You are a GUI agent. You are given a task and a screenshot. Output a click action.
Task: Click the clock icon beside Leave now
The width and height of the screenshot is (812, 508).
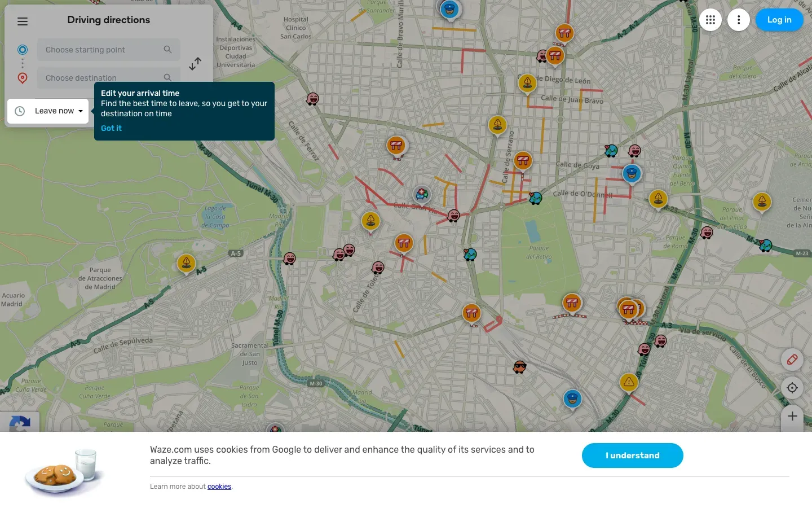pyautogui.click(x=20, y=111)
